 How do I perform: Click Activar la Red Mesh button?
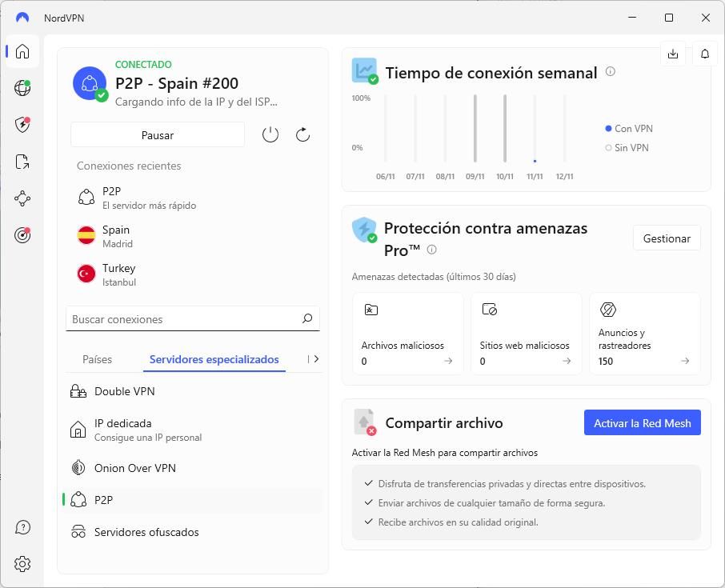tap(642, 422)
